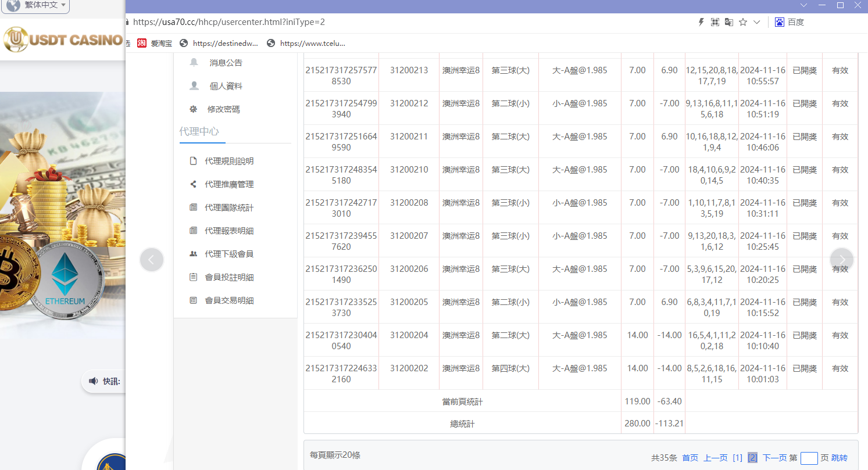868x470 pixels.
Task: Expand the browser toolbar chevron dropdown
Action: pos(757,22)
